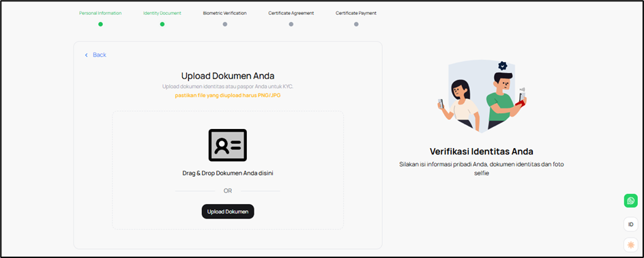Go back using the Back link

coord(100,55)
